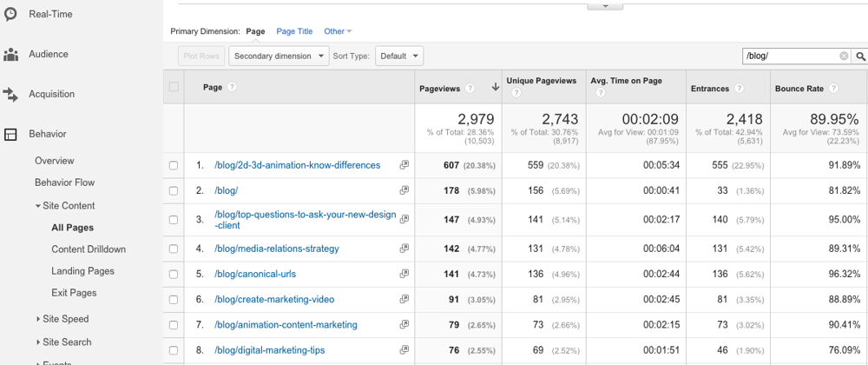Open Exit Pages report
This screenshot has height=365, width=868.
click(x=74, y=293)
